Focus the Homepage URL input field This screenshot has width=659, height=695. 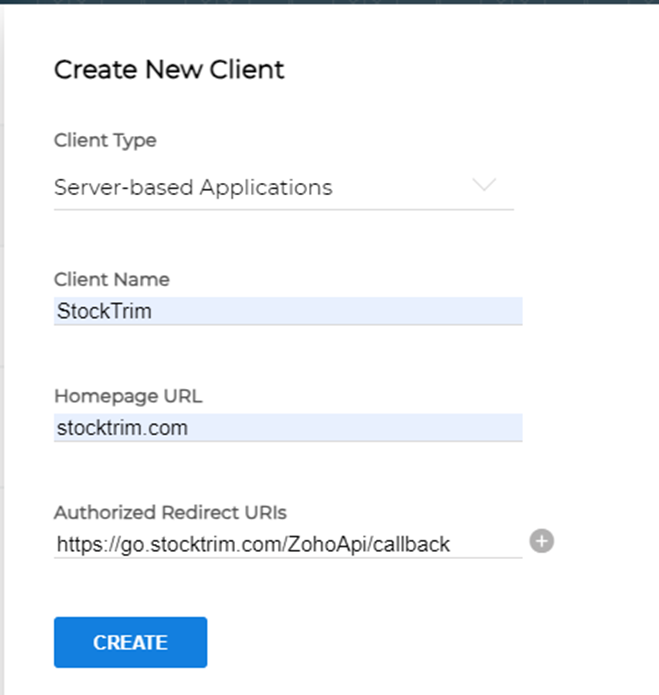[x=287, y=428]
